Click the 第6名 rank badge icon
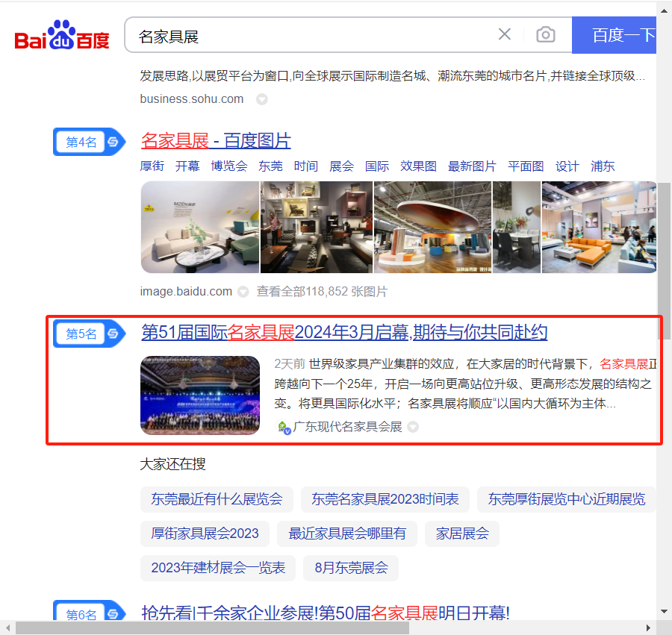The height and width of the screenshot is (635, 672). tap(113, 614)
